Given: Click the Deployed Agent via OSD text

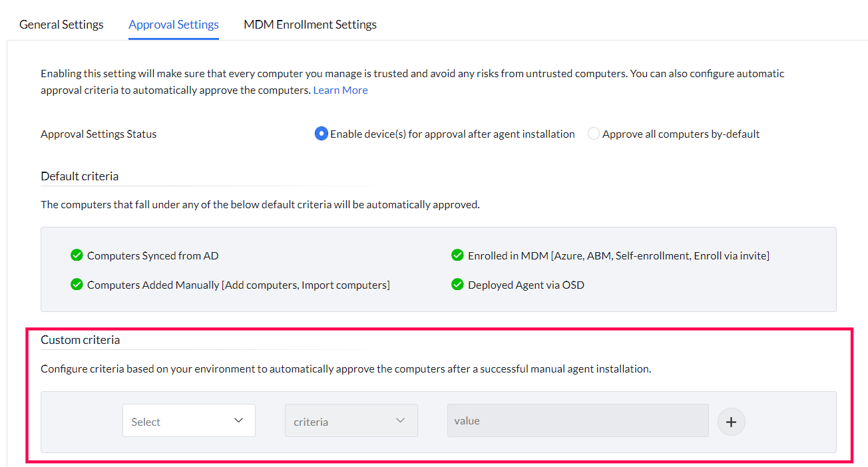Looking at the screenshot, I should 526,285.
